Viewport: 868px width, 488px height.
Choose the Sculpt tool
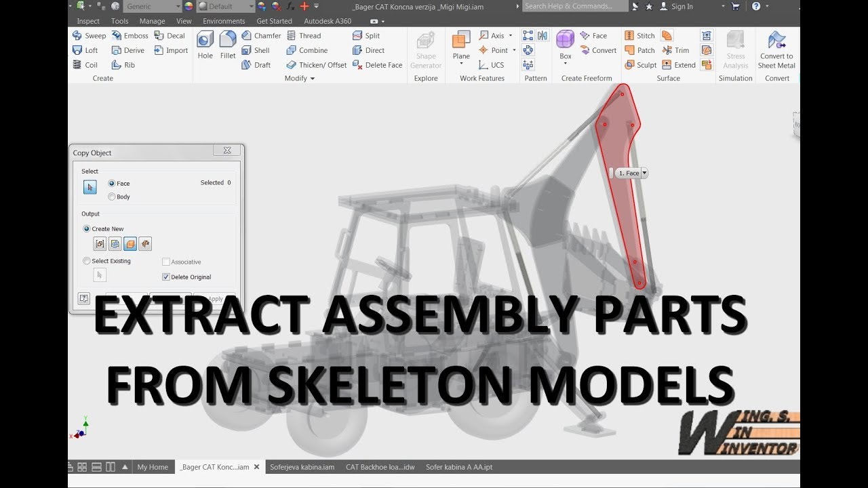(x=641, y=65)
